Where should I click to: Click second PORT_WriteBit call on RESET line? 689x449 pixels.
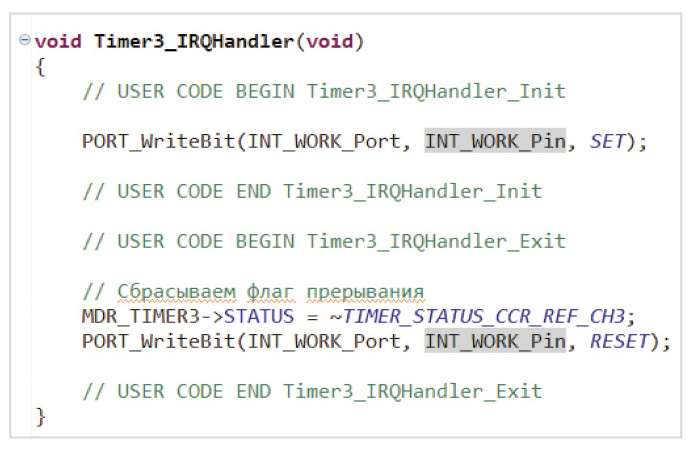pyautogui.click(x=159, y=342)
